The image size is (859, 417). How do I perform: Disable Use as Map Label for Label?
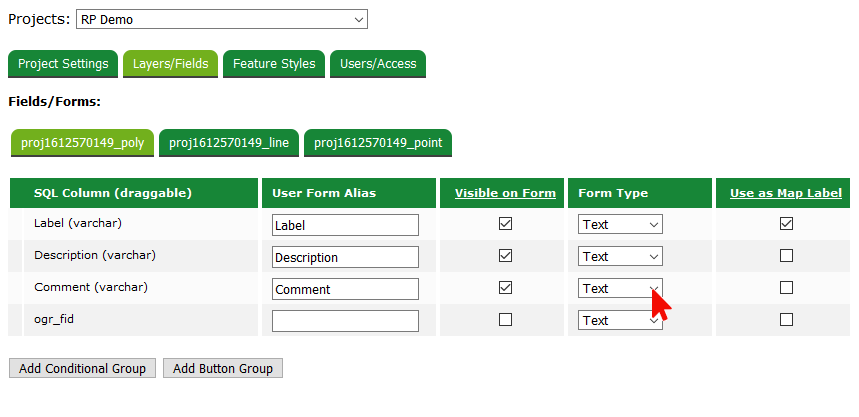pos(786,224)
